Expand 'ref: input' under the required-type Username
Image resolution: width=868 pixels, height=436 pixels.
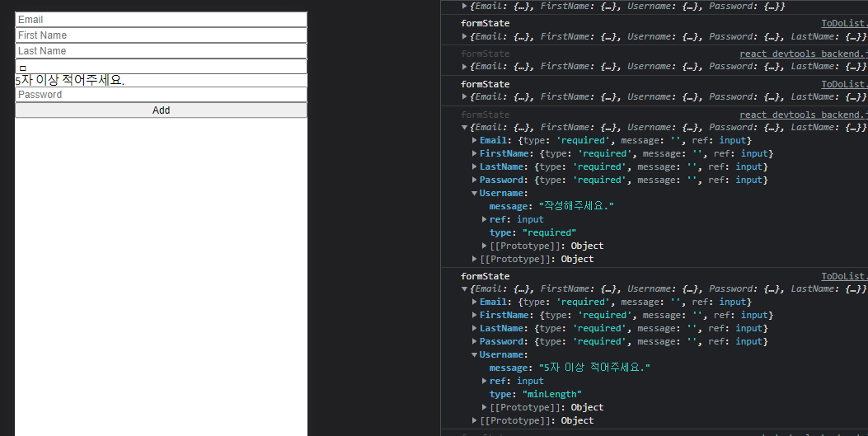(485, 220)
